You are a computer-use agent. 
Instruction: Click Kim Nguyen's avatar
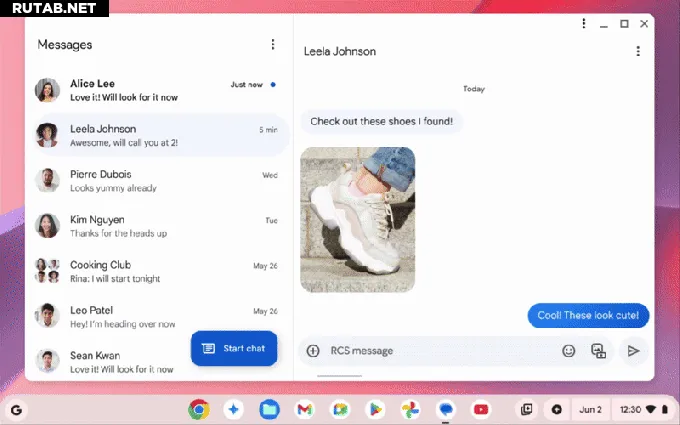(47, 226)
